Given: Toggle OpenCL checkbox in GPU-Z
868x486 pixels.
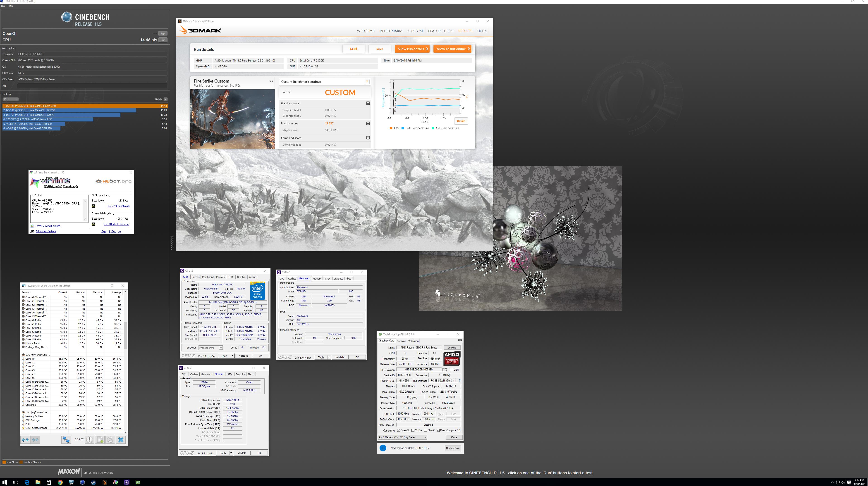Looking at the screenshot, I should 399,430.
